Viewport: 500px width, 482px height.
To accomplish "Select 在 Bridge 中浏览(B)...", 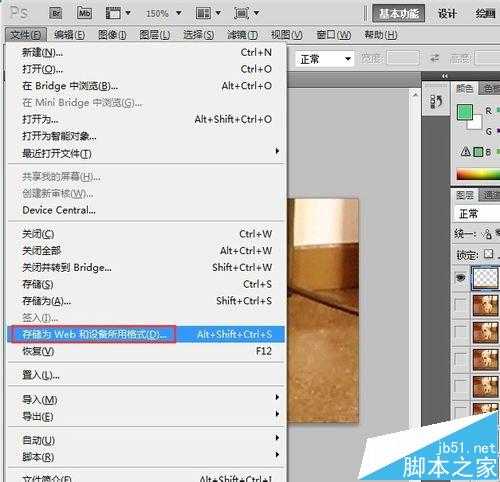I will coord(146,86).
